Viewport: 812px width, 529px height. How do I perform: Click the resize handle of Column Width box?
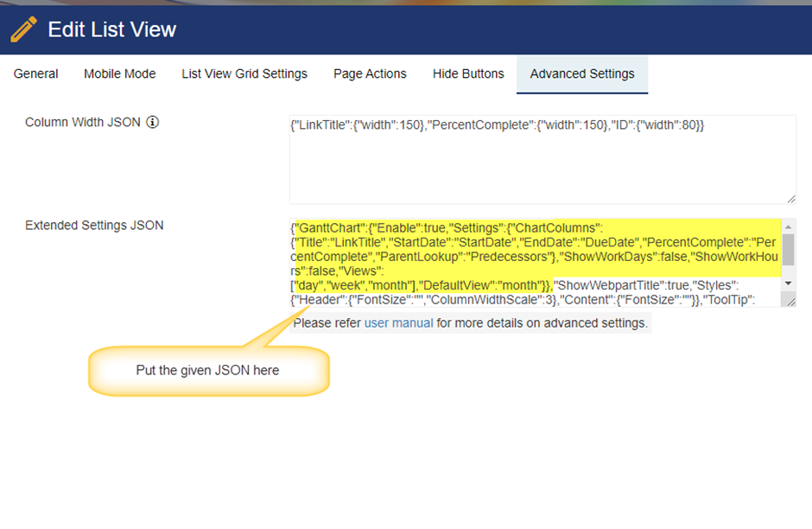pos(790,199)
